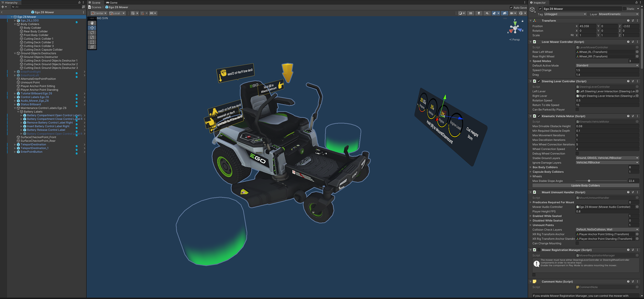
Task: Open Ignore Damage Layers dropdown
Action: 607,163
